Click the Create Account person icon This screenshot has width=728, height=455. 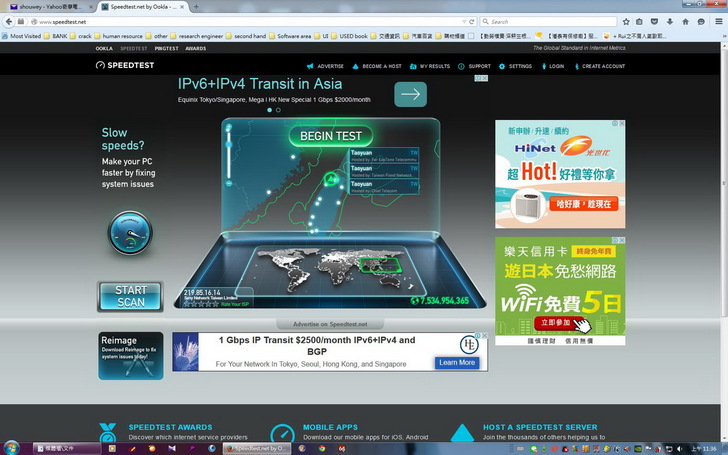[x=577, y=66]
